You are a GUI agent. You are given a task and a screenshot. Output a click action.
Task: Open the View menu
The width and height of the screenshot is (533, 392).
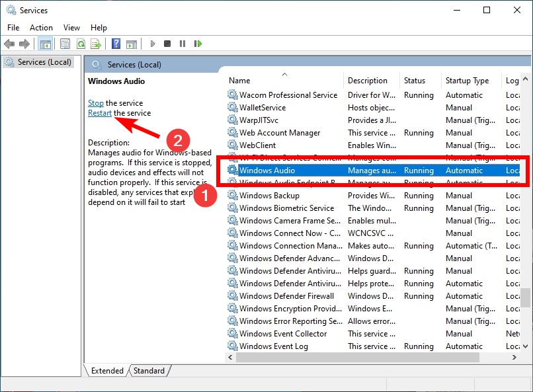pyautogui.click(x=71, y=28)
